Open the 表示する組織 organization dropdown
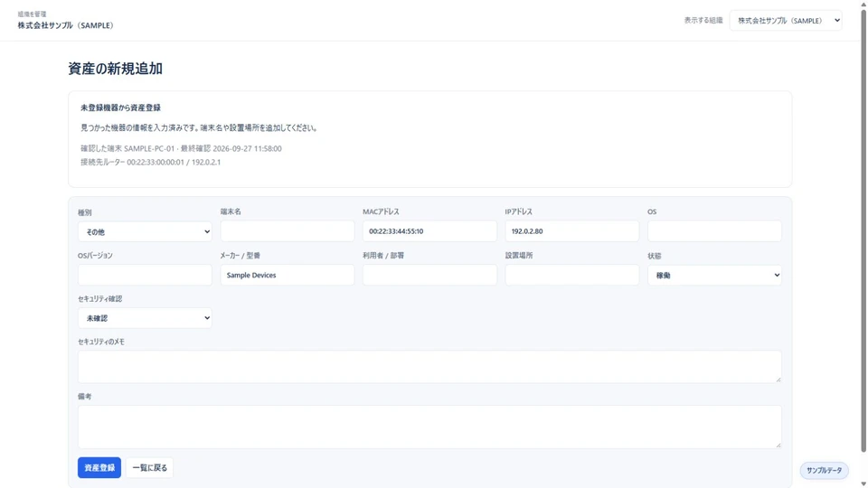Image resolution: width=868 pixels, height=488 pixels. [x=786, y=21]
